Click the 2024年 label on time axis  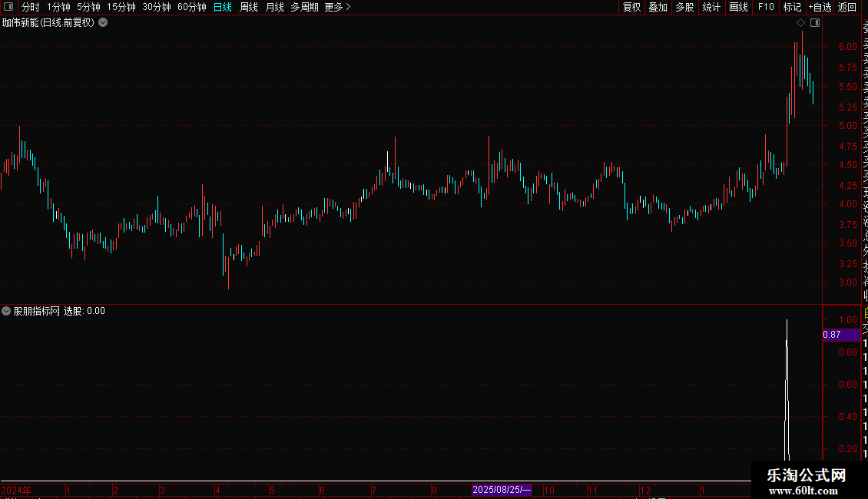pos(16,490)
